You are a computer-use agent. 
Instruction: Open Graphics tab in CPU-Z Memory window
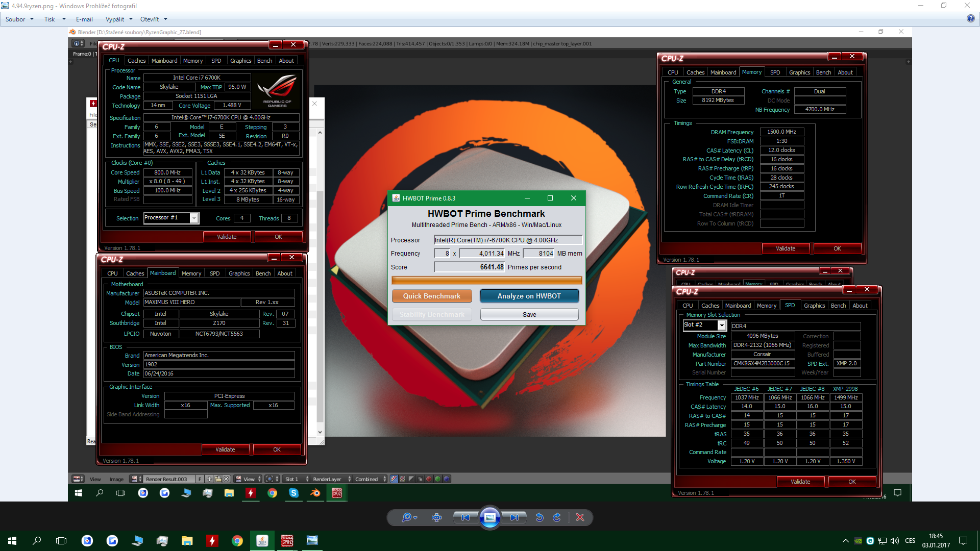coord(799,72)
